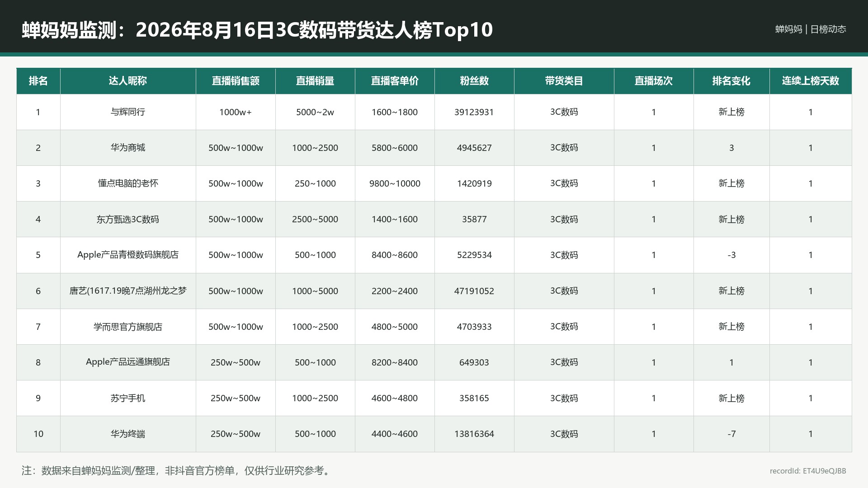Viewport: 868px width, 488px height.
Task: Click the 带货类目 column header
Action: tap(564, 81)
